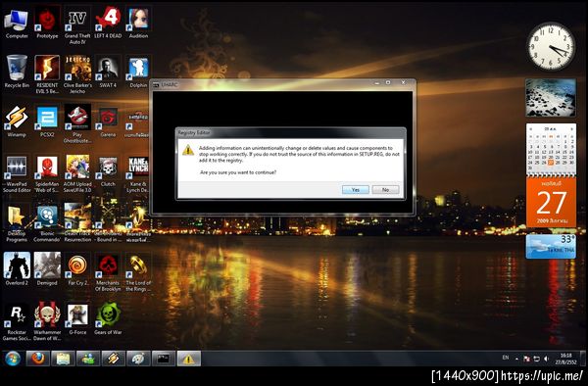Select the Clive Barker's Jericho shortcut
The image size is (588, 386).
pos(77,75)
